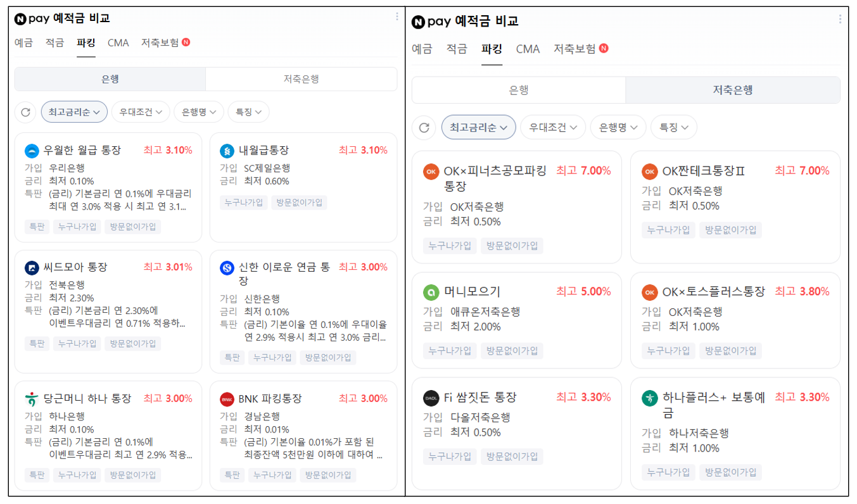The height and width of the screenshot is (504, 857).
Task: Select 저축은행 segment in the 은행 listing panel
Action: coord(302,79)
